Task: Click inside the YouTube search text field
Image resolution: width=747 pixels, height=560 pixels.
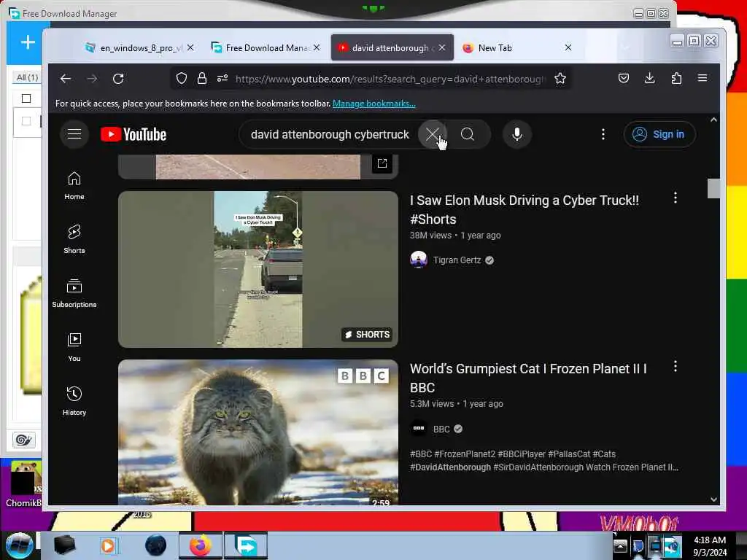Action: [x=330, y=135]
